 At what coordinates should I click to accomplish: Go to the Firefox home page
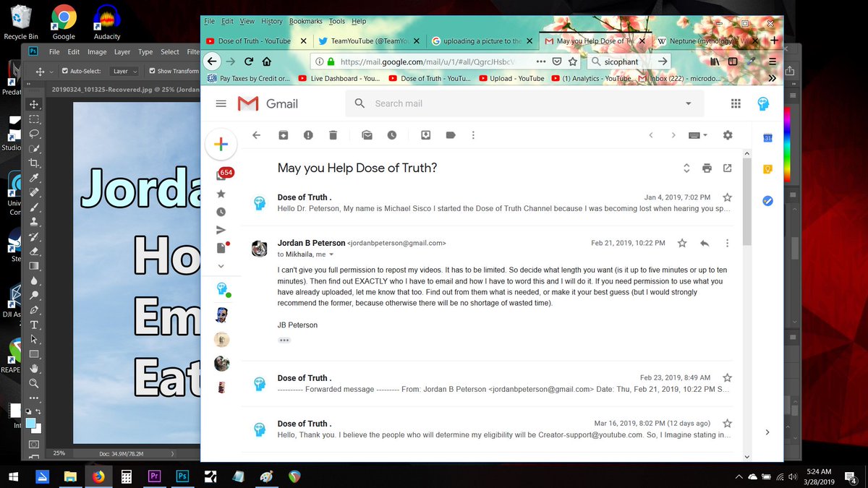(x=267, y=61)
